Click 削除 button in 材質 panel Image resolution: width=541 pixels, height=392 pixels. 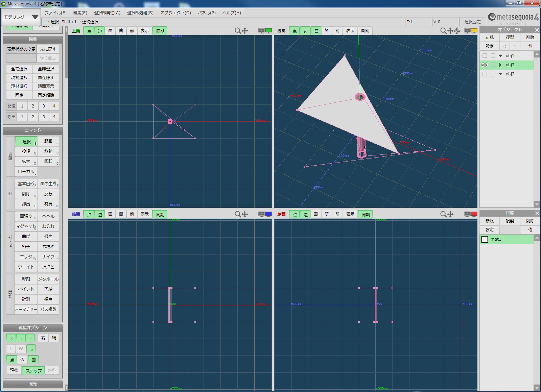[530, 221]
